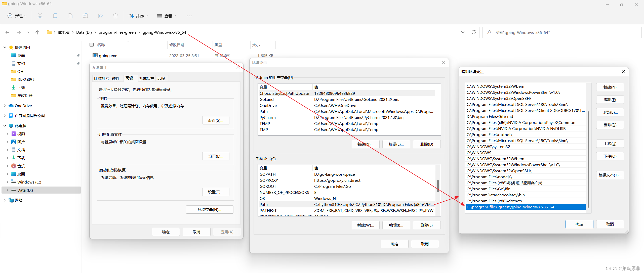
Task: Click the Delete trash can icon
Action: [115, 16]
